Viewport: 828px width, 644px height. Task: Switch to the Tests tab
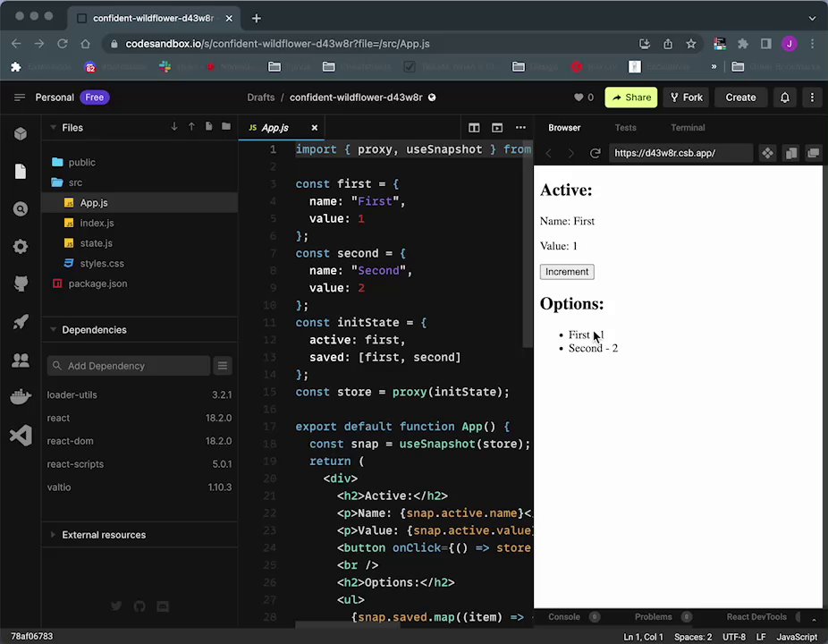pyautogui.click(x=625, y=128)
